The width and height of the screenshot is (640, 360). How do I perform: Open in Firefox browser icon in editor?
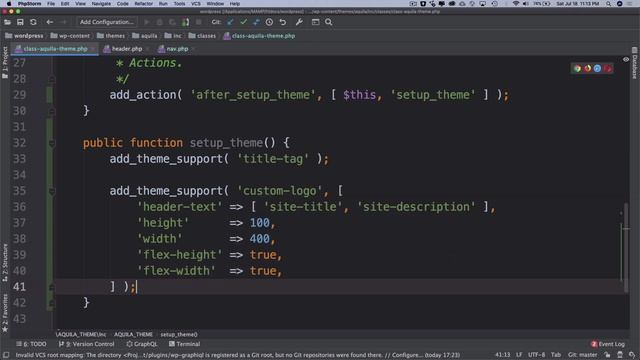pyautogui.click(x=587, y=69)
